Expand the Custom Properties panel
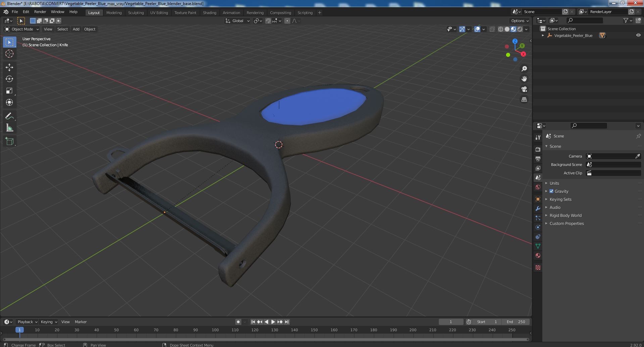The height and width of the screenshot is (347, 644). 566,223
